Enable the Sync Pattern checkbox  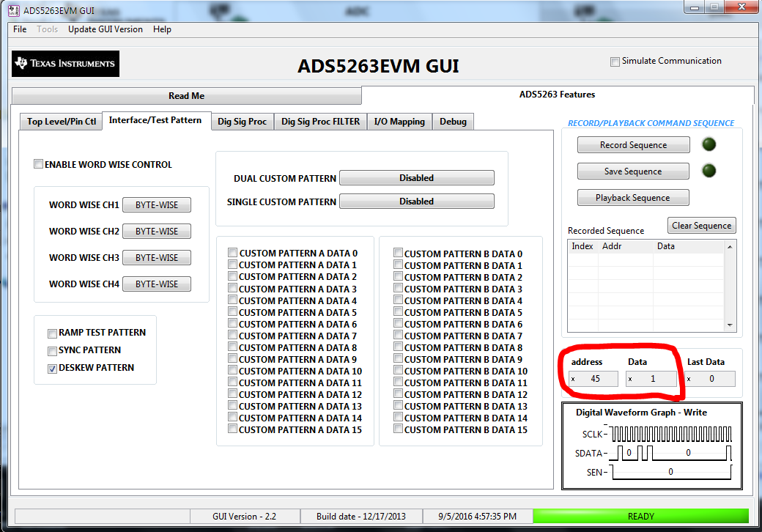tap(53, 351)
